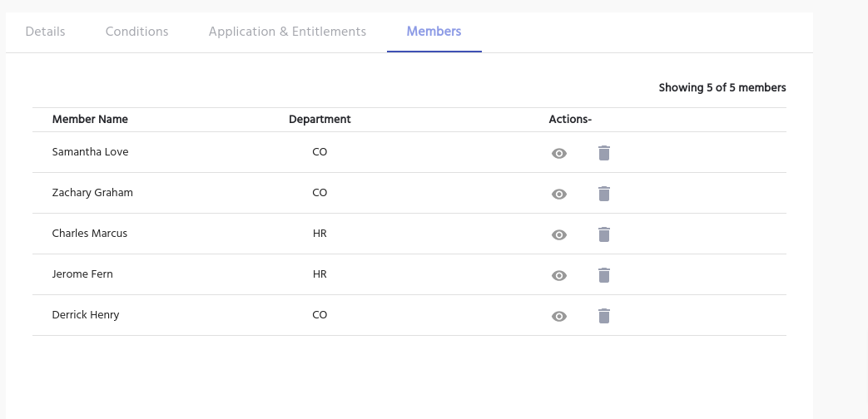Viewport: 868px width, 419px height.
Task: View Zachary Graham's details via eye icon
Action: click(x=559, y=195)
